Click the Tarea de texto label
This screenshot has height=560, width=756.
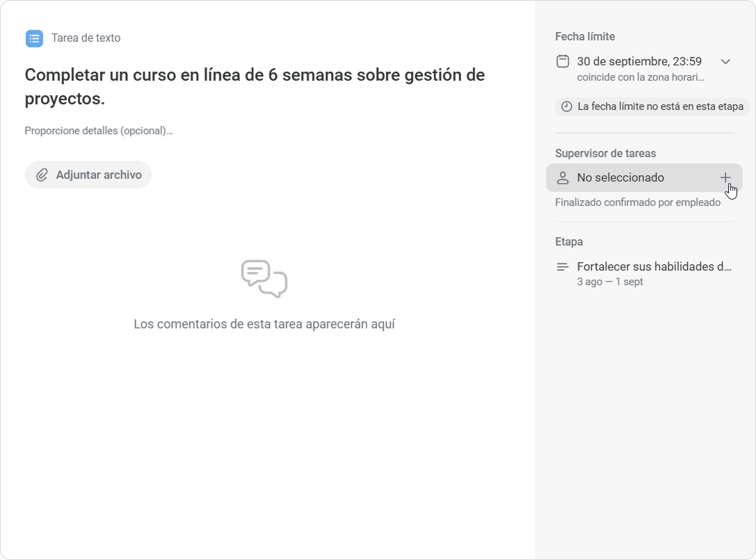(86, 38)
